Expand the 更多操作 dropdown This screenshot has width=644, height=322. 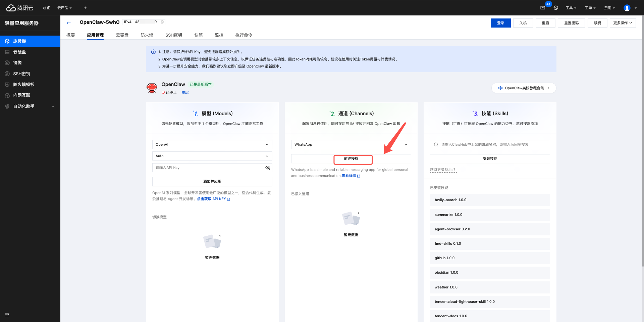(623, 23)
